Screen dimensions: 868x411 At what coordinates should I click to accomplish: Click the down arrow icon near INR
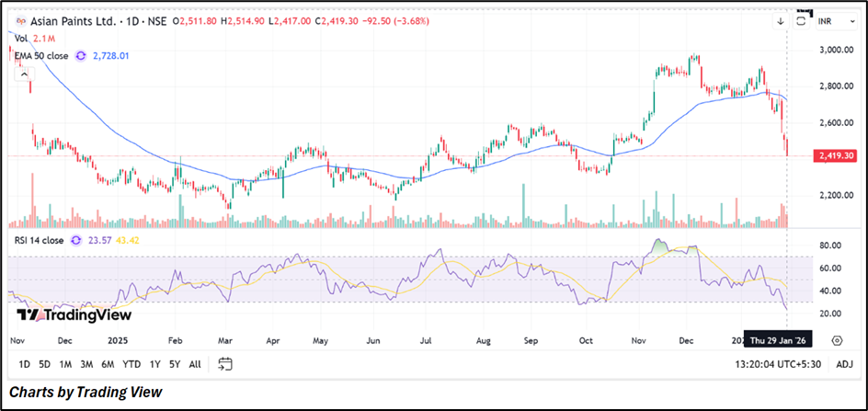pos(781,19)
